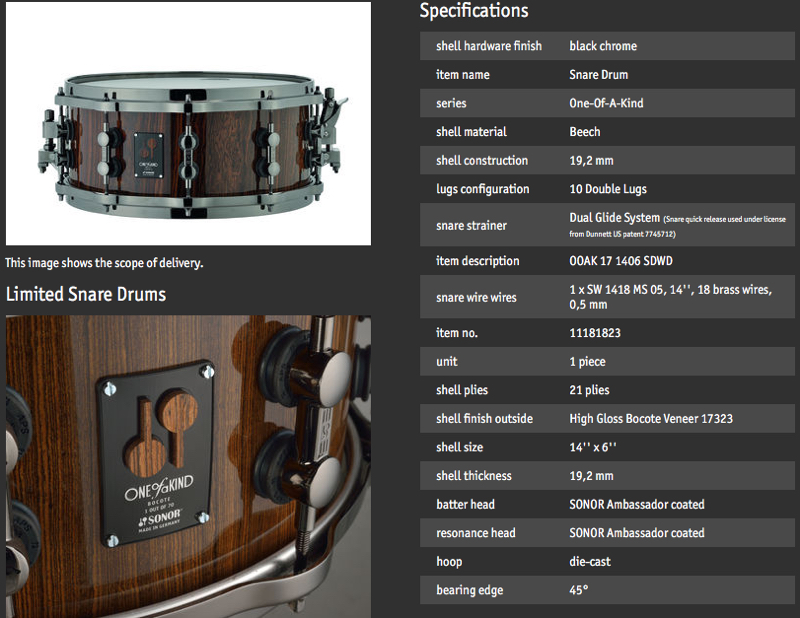Select the "10 Double Lugs" value
Screen dimensions: 800x618
click(608, 189)
